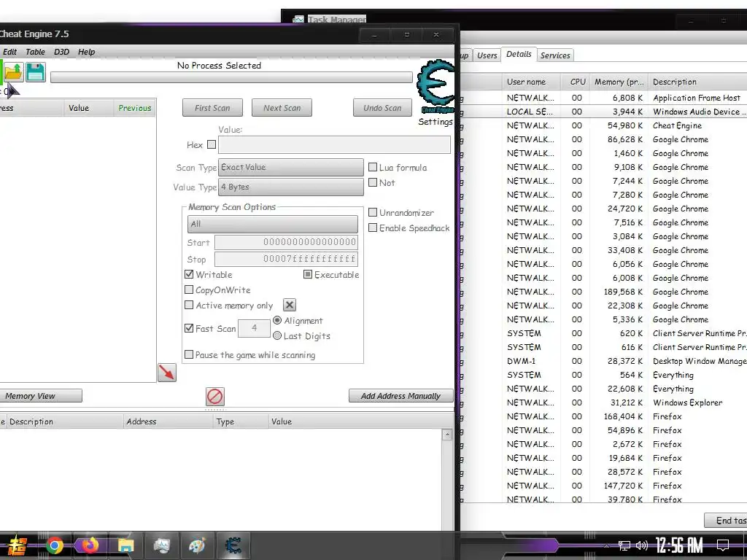This screenshot has height=560, width=747.
Task: Focus the scan Value input field
Action: (x=334, y=144)
